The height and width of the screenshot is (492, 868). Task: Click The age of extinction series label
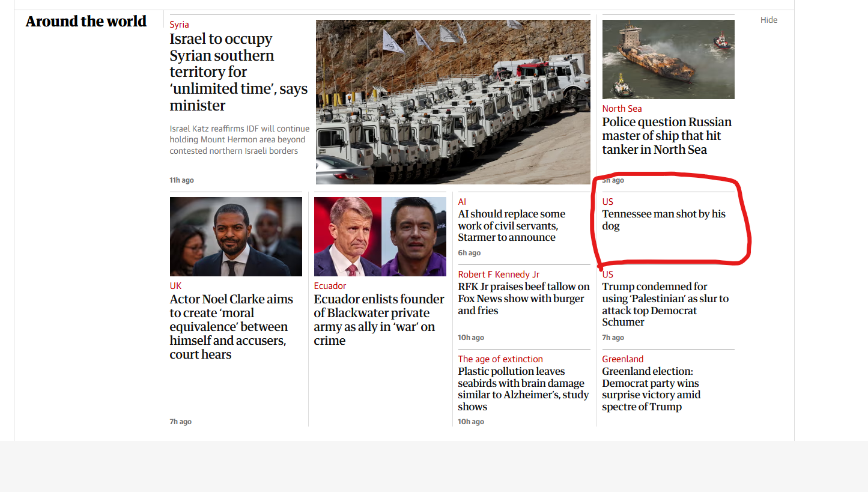(500, 359)
